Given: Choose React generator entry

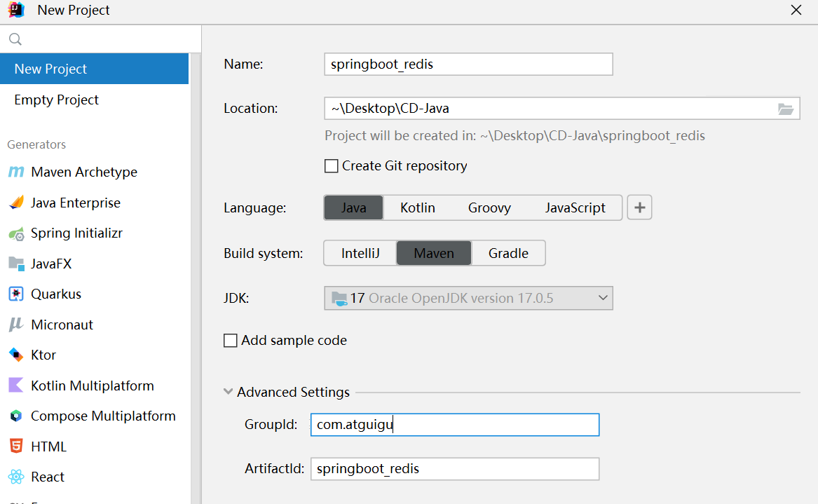Looking at the screenshot, I should pos(95,477).
